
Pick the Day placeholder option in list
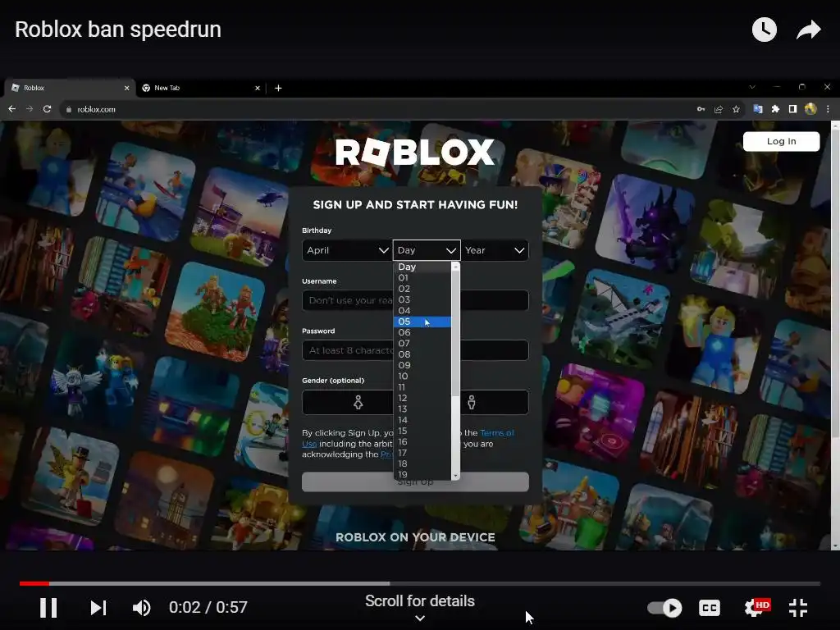tap(422, 267)
